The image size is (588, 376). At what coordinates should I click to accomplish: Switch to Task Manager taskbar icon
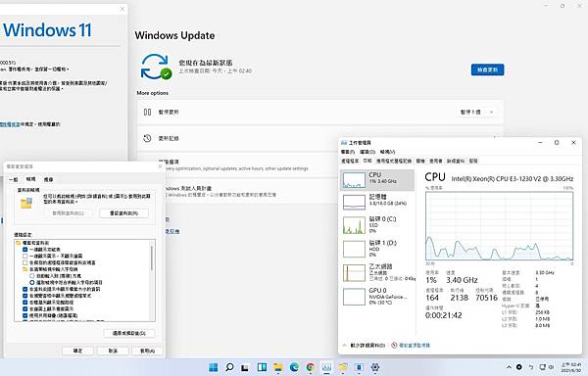[x=326, y=367]
